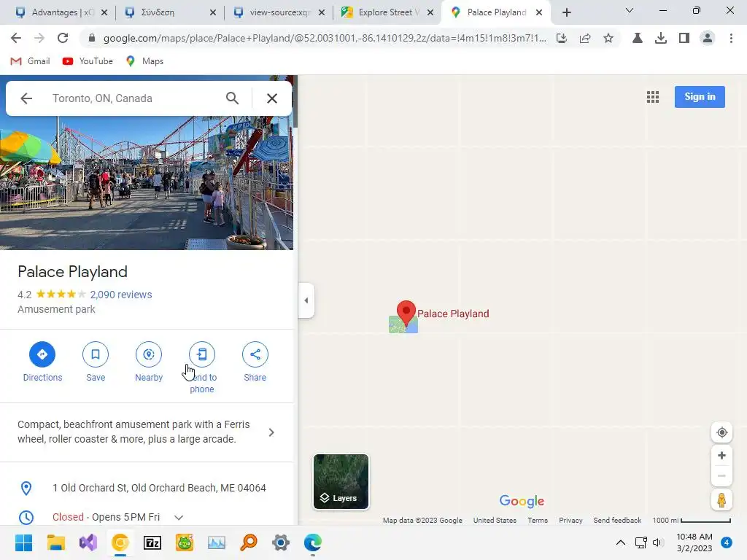Click the magnifier search icon in Maps

pyautogui.click(x=232, y=98)
